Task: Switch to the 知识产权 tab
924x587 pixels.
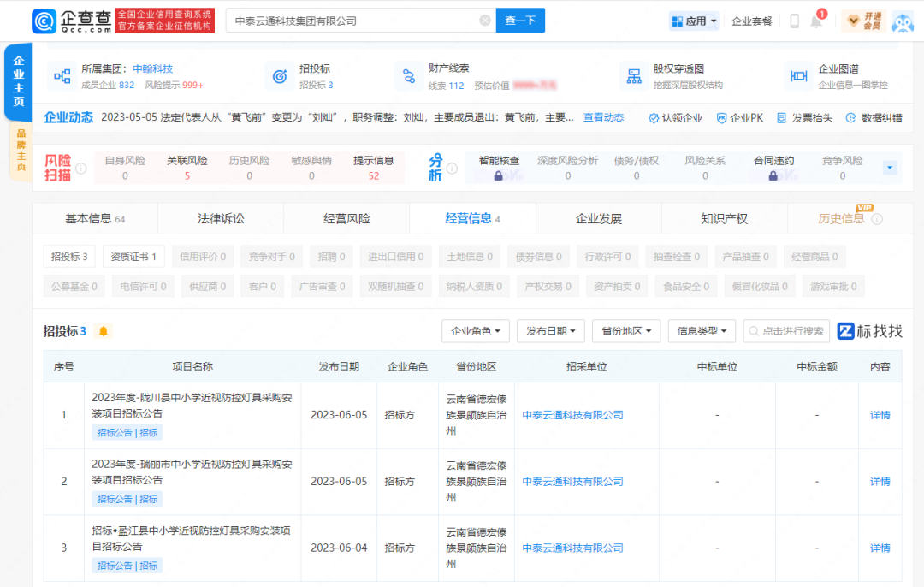Action: 724,218
